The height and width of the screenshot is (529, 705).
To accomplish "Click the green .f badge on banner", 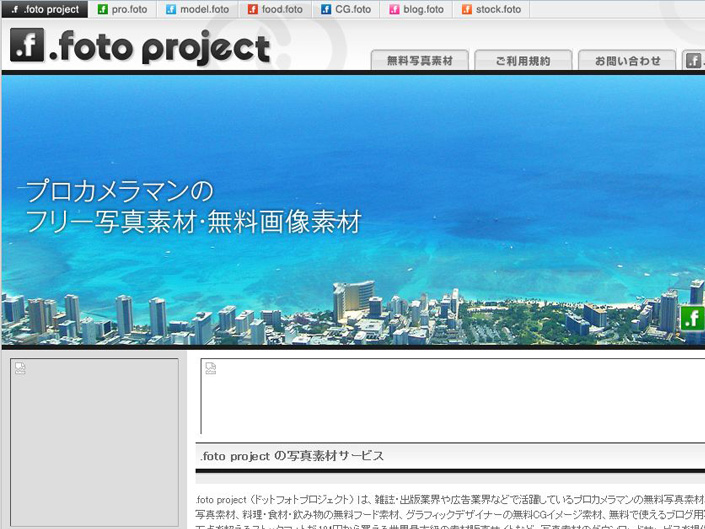I will [x=692, y=318].
